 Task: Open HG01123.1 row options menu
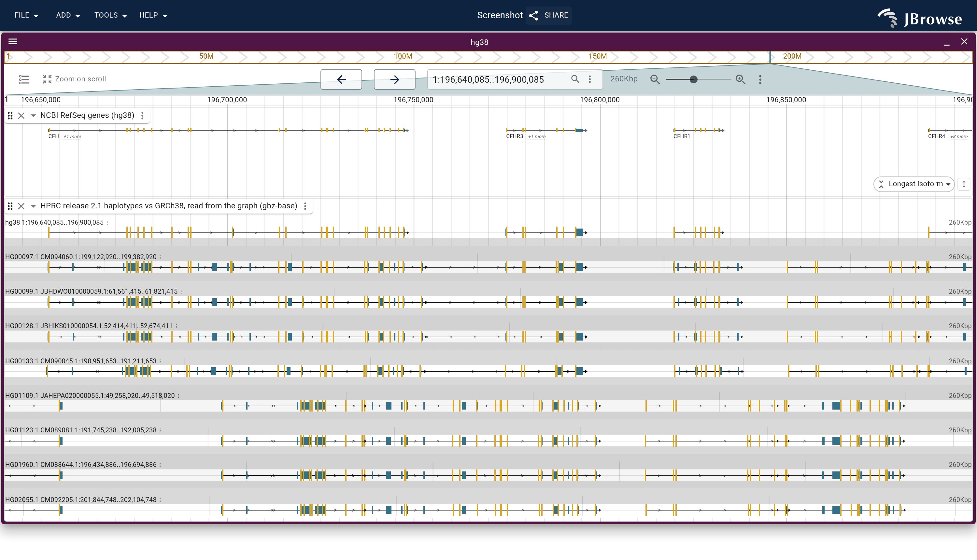tap(160, 430)
